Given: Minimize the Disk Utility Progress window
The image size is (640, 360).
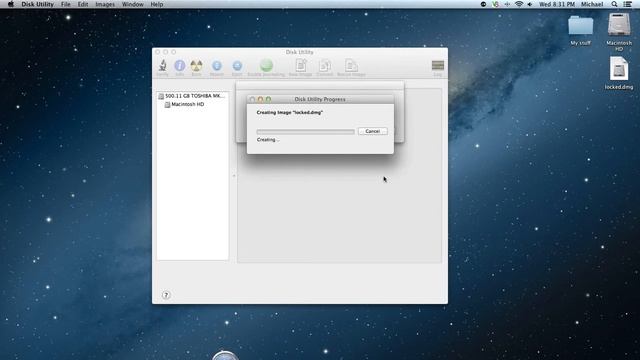Looking at the screenshot, I should point(260,99).
